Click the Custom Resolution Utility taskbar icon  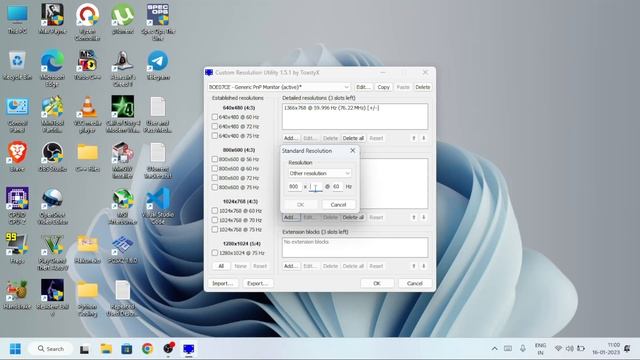pyautogui.click(x=189, y=349)
